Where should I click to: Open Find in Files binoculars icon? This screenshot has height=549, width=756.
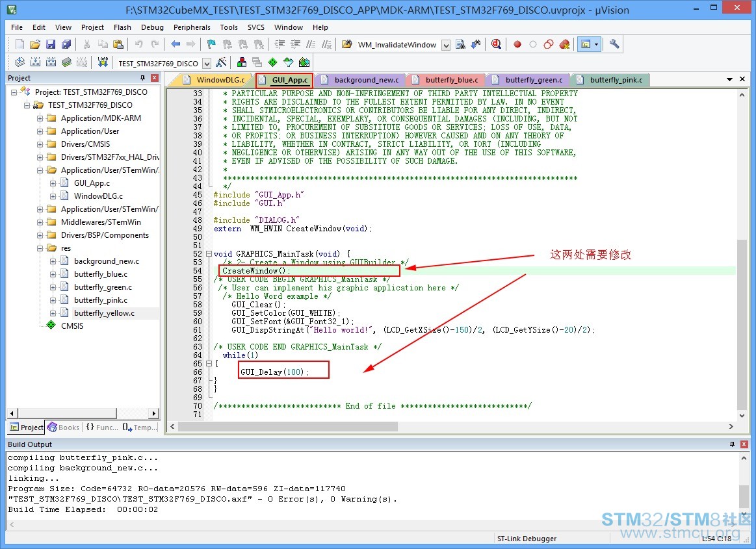click(x=346, y=44)
